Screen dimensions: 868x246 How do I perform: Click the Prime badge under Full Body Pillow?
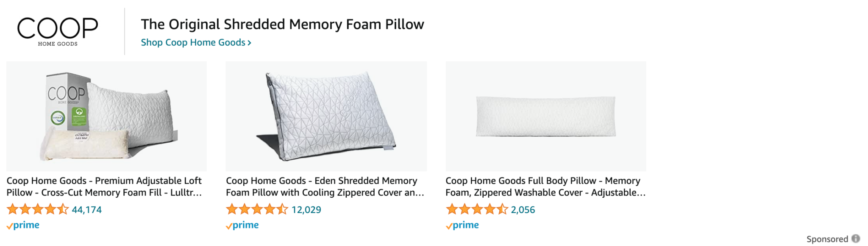coord(462,225)
